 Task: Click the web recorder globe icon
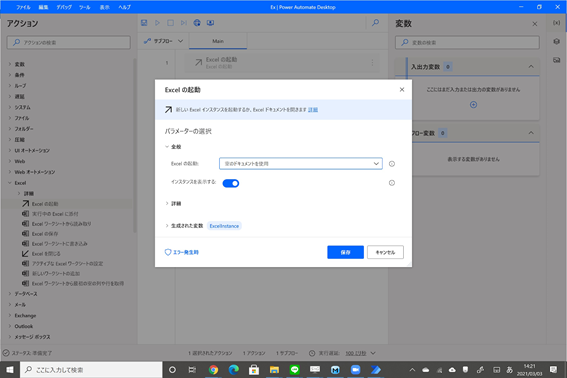click(x=197, y=23)
